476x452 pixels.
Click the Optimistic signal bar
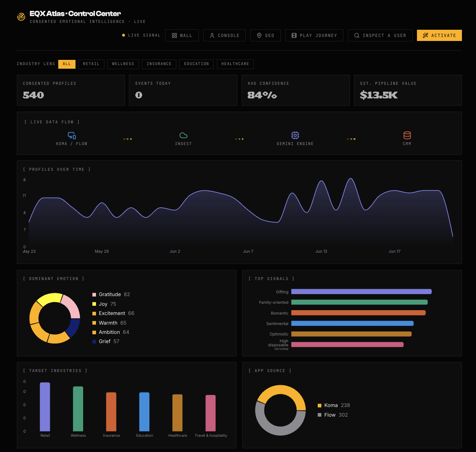point(351,334)
